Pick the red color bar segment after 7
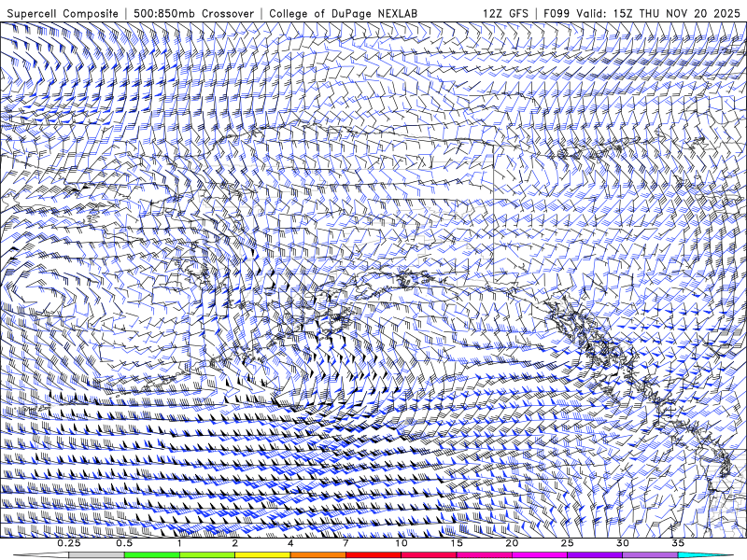This screenshot has height=560, width=747. pos(373,555)
